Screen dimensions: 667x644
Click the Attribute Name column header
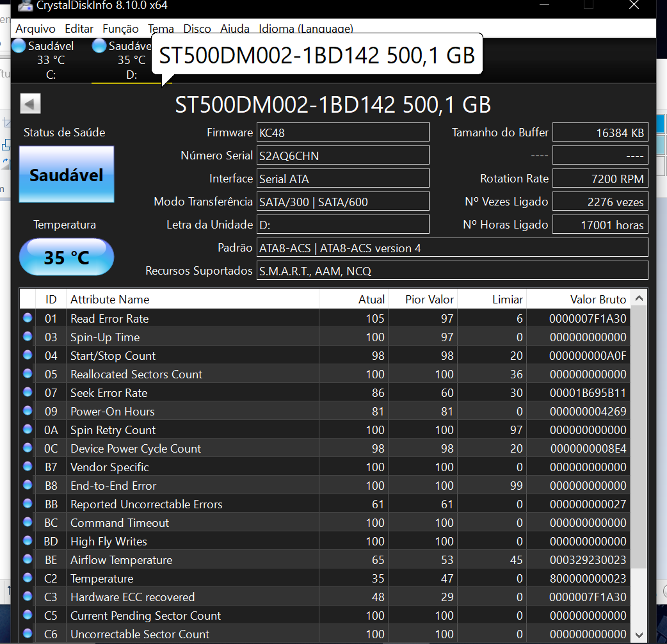point(192,299)
